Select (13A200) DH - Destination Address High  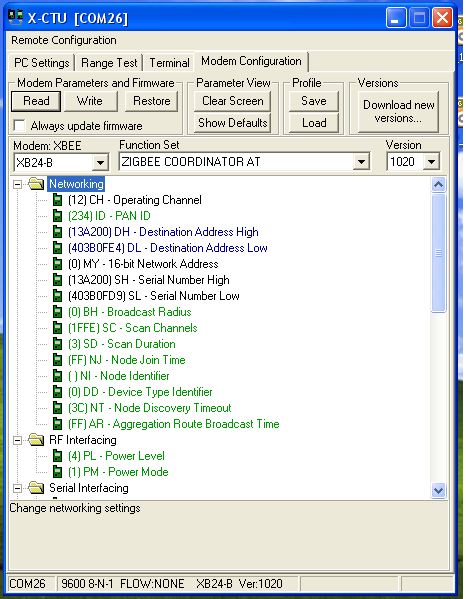point(163,232)
